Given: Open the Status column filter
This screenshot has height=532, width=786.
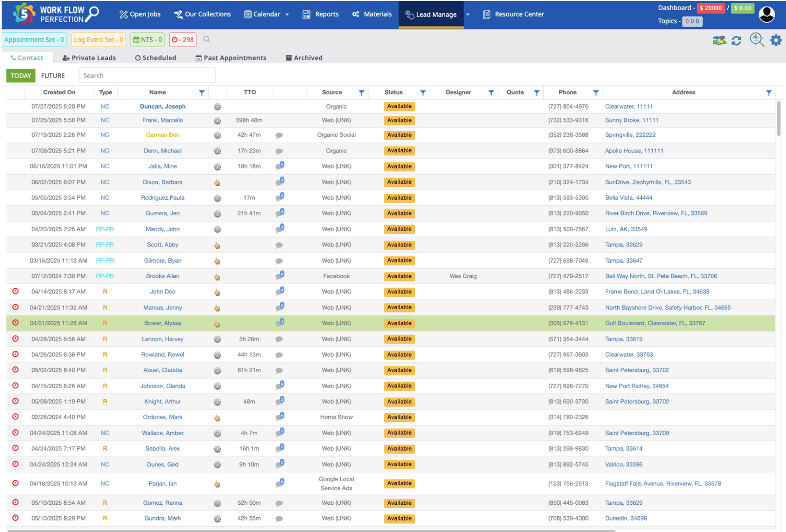Looking at the screenshot, I should click(423, 93).
